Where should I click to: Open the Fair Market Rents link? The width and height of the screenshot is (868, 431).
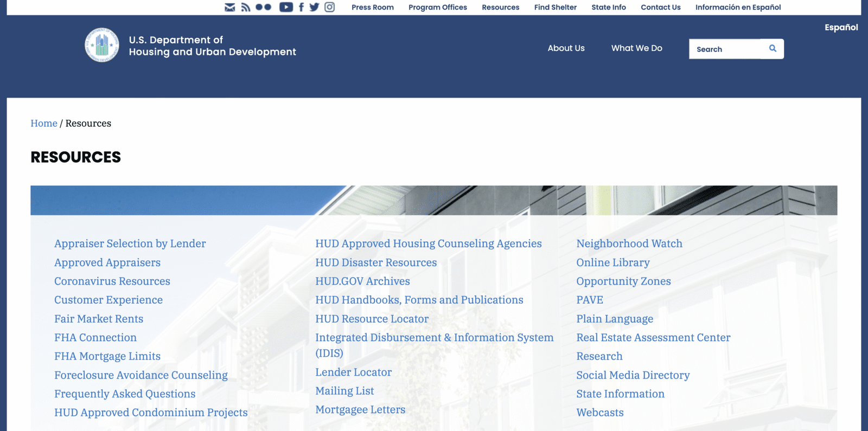point(99,319)
